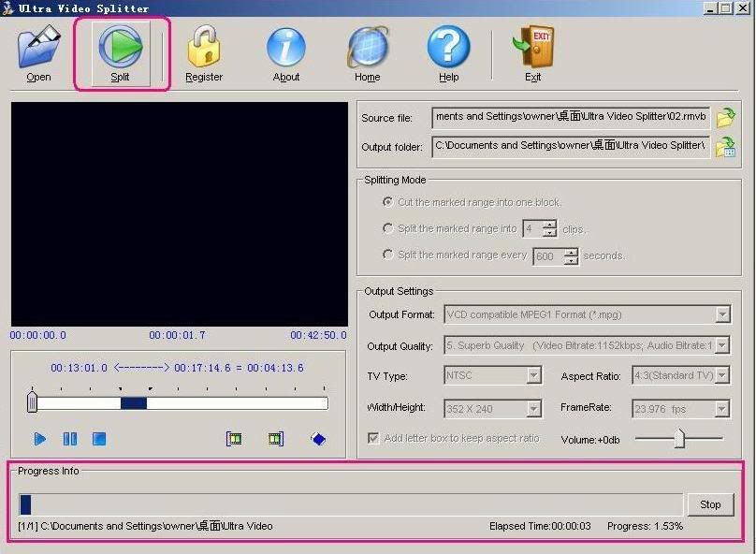Show the About information icon
Screen dimensions: 756x554
pyautogui.click(x=286, y=53)
